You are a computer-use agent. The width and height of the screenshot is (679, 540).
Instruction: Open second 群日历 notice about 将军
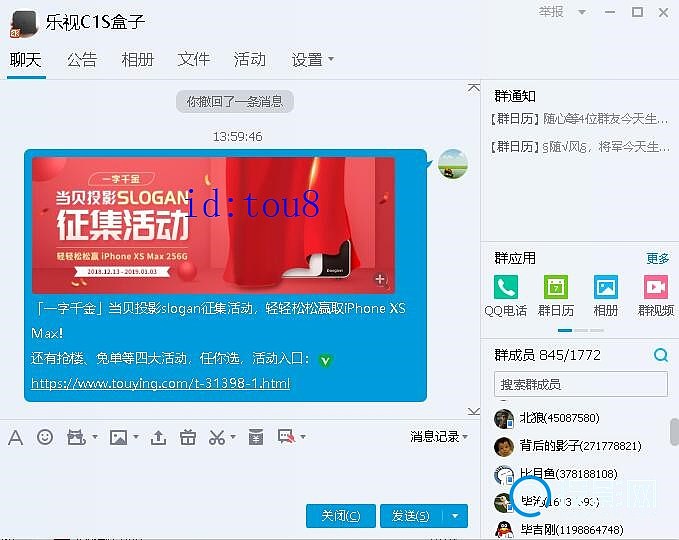pyautogui.click(x=580, y=147)
